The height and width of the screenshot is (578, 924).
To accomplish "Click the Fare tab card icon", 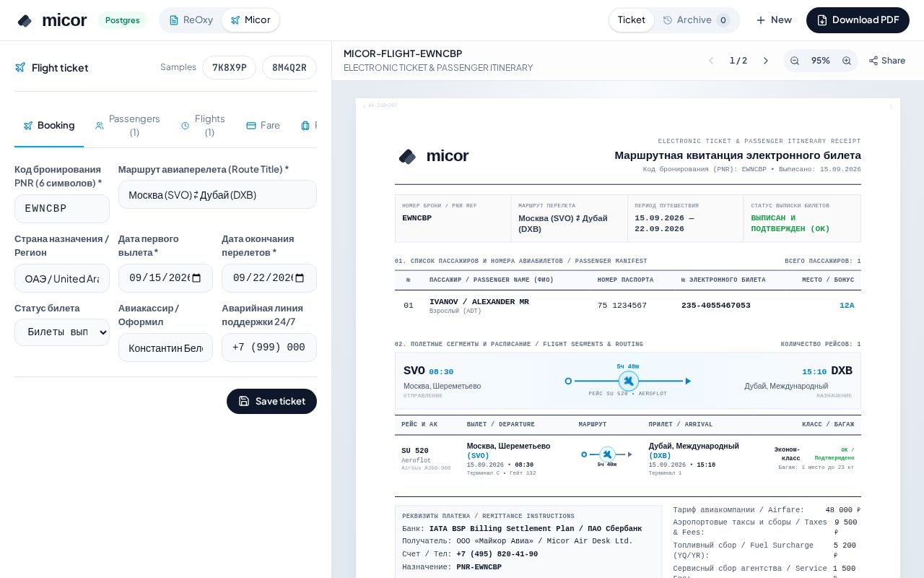I will (251, 126).
